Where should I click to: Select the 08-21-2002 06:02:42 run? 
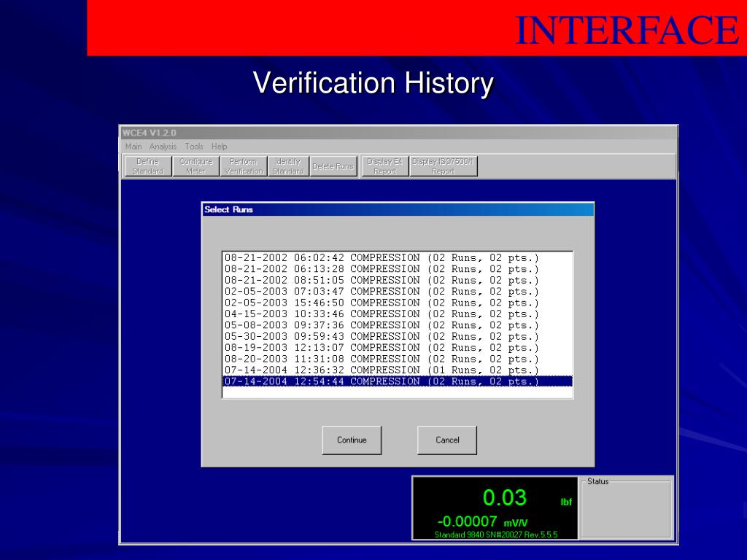click(398, 258)
